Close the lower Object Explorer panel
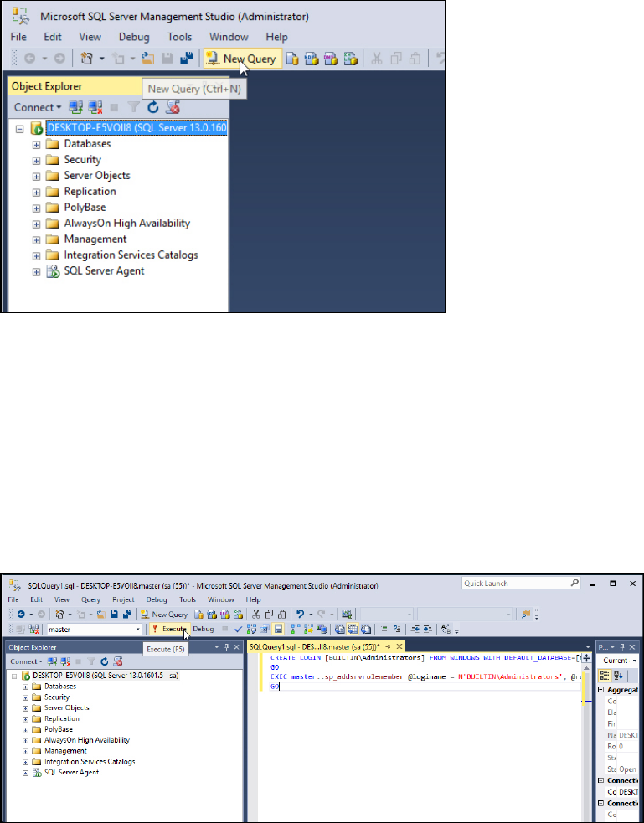The height and width of the screenshot is (823, 644). click(x=236, y=647)
